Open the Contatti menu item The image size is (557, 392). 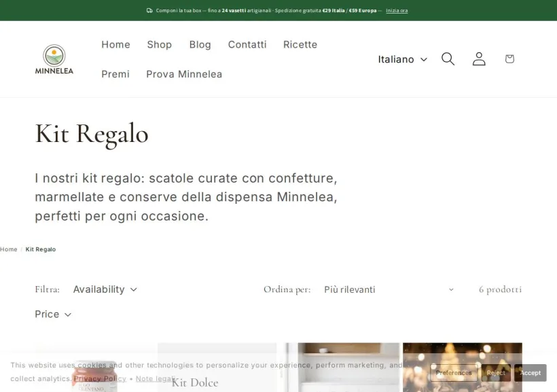tap(247, 44)
